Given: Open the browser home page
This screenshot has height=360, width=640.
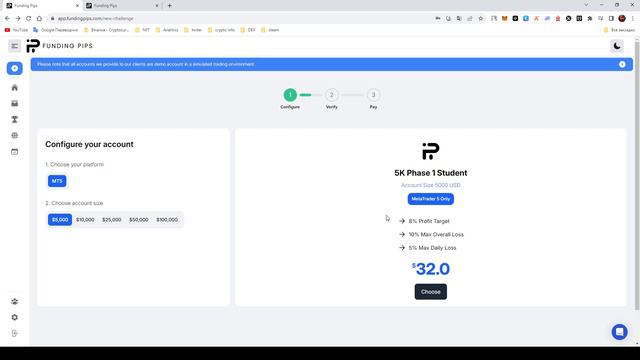Looking at the screenshot, I should 39,18.
